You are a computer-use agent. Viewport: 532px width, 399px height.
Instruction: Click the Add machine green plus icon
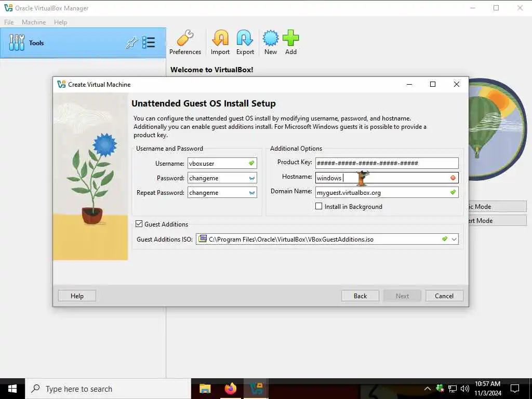click(291, 43)
